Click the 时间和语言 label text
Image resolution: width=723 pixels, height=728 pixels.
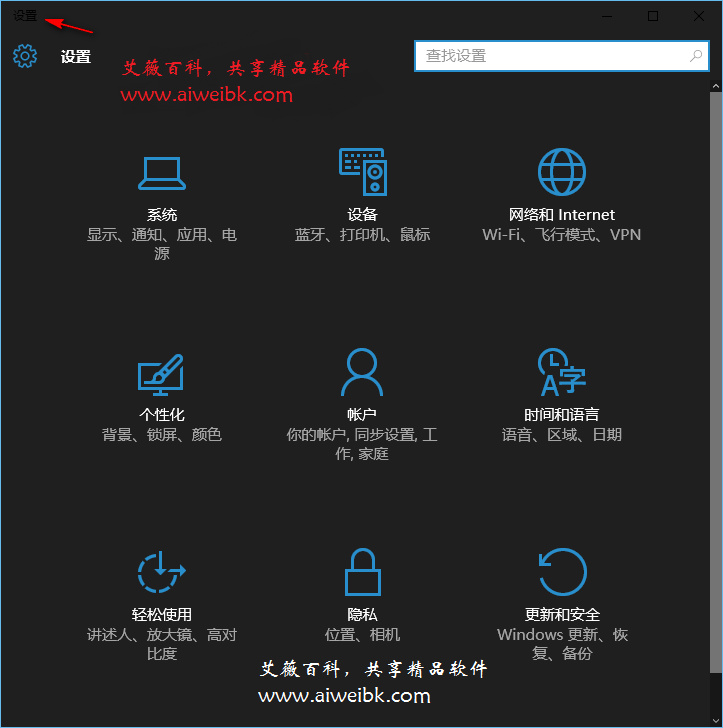[561, 415]
